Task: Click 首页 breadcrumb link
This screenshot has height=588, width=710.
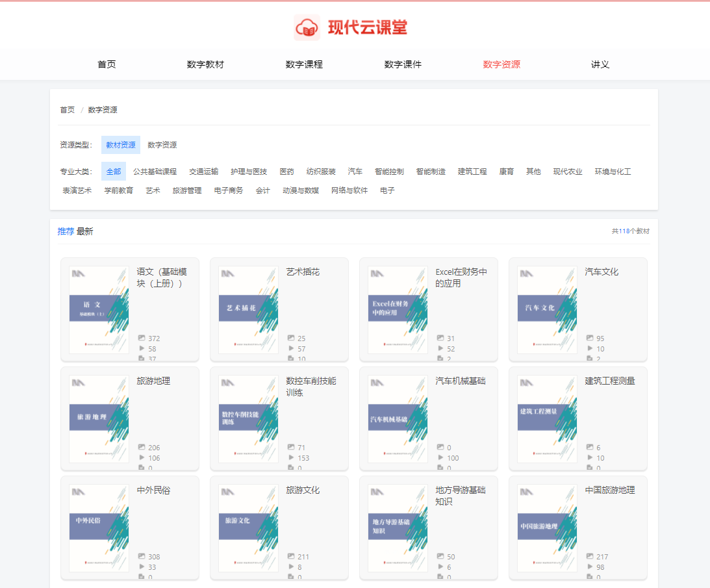Action: 67,110
